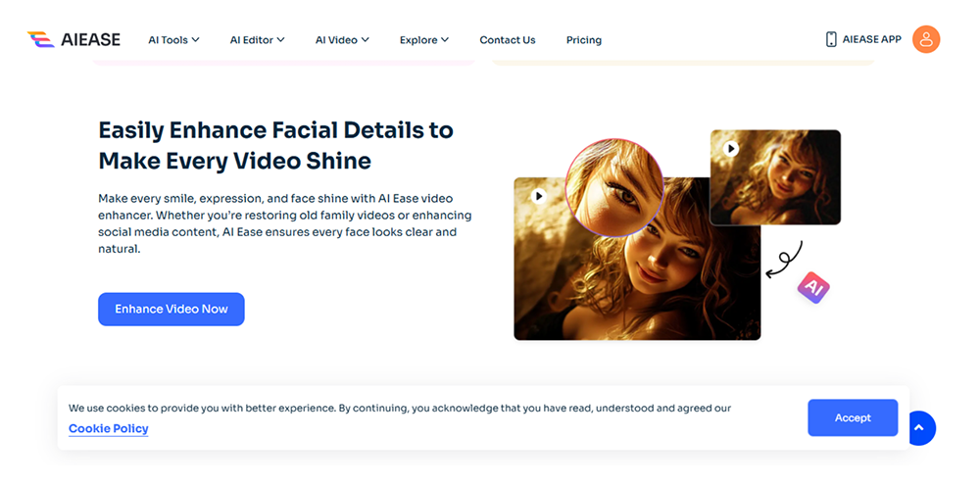Go to the Pricing page

pos(584,40)
